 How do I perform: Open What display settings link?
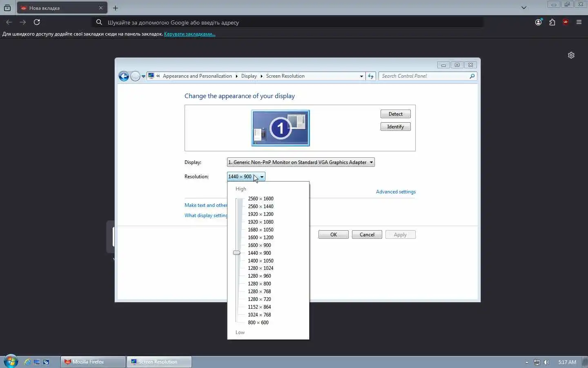point(206,215)
